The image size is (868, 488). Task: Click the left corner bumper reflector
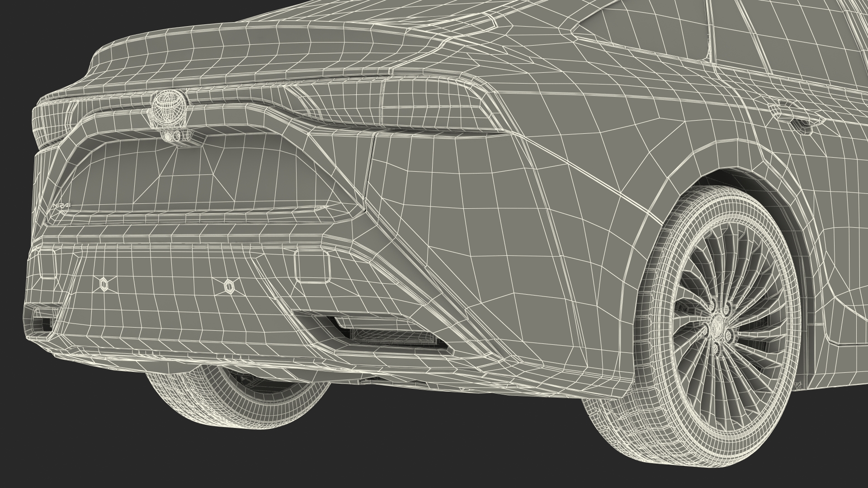pos(47,264)
